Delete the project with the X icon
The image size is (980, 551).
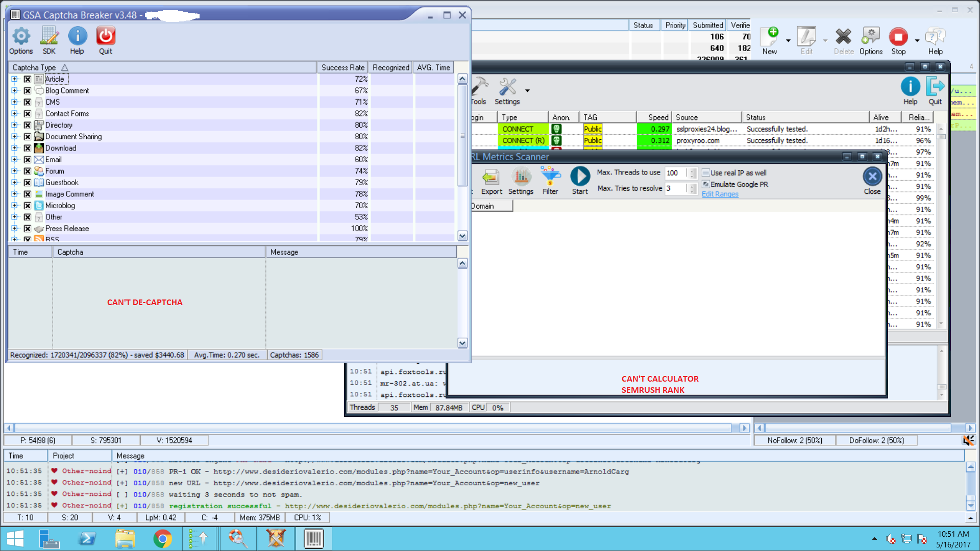coord(844,41)
